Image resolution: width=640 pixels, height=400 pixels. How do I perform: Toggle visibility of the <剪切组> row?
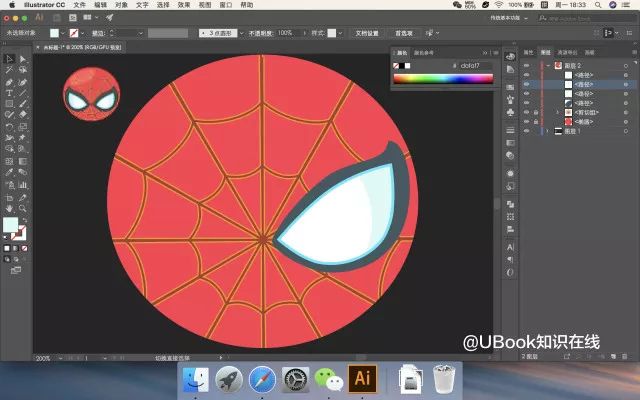527,112
